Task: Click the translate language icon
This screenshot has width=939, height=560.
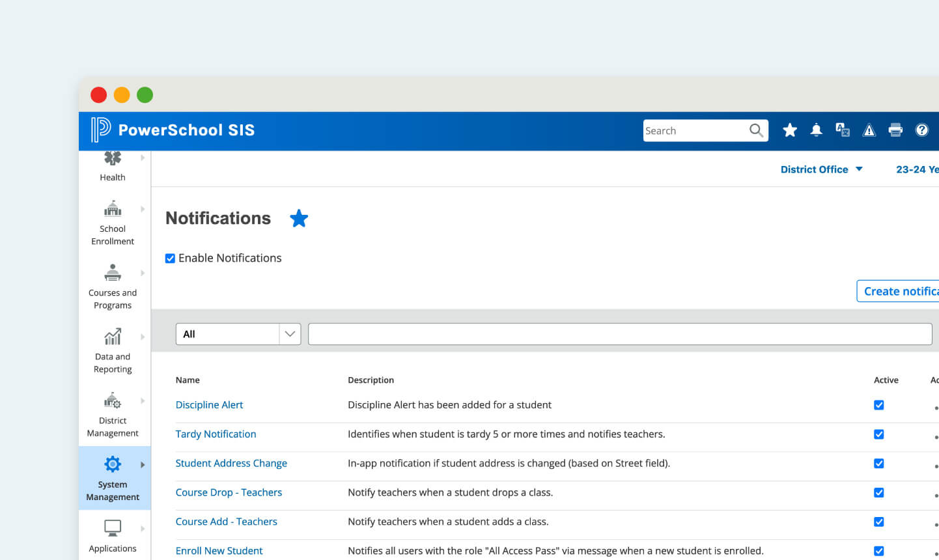Action: [843, 130]
